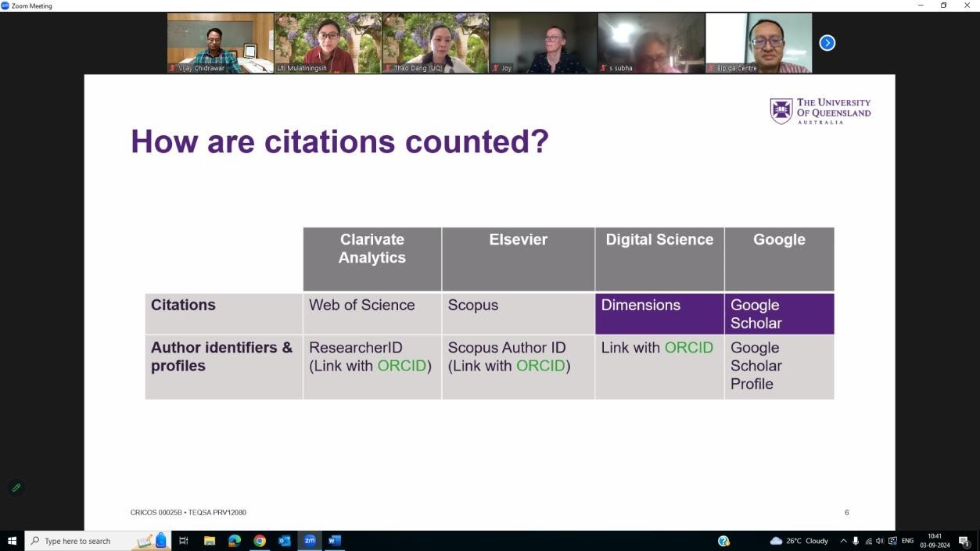Open Microsoft Word from the taskbar

[335, 541]
